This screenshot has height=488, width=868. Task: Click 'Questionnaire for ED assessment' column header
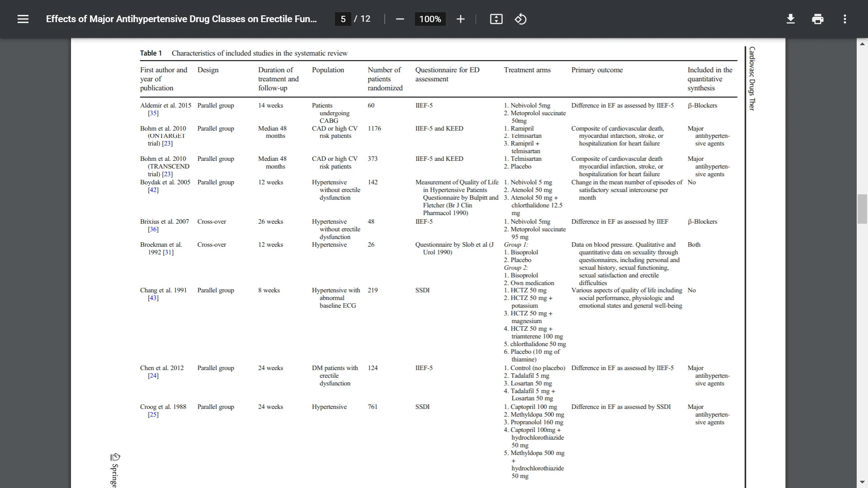447,75
